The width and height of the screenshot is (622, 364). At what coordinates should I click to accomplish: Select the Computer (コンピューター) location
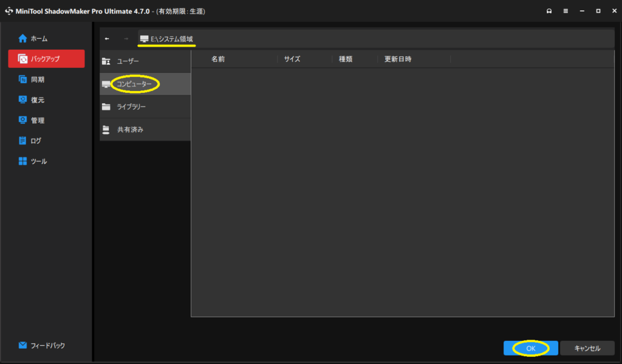coord(145,84)
